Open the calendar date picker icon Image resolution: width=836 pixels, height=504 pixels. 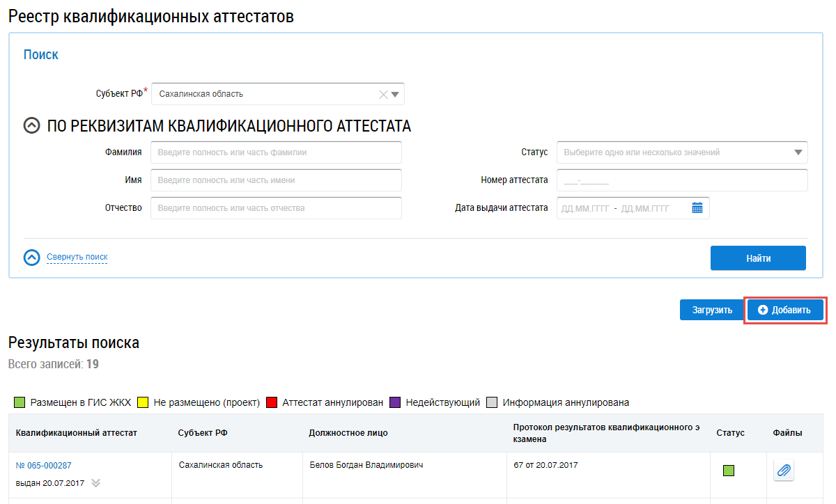coord(697,207)
